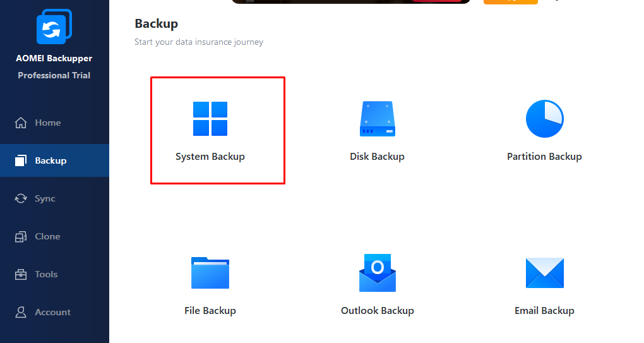Viewport: 644px width, 343px height.
Task: Click 'Start your data insurance journey' subtitle
Action: click(x=199, y=42)
